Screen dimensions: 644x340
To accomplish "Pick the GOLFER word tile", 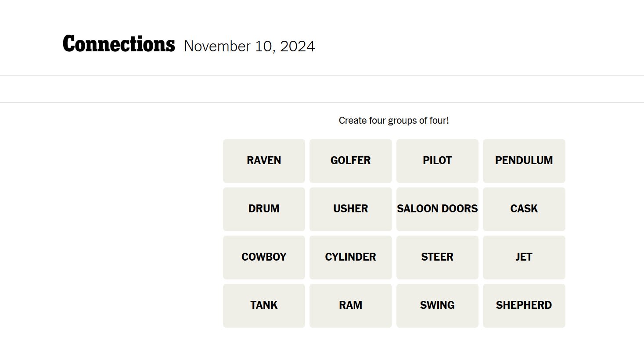I will coord(350,161).
